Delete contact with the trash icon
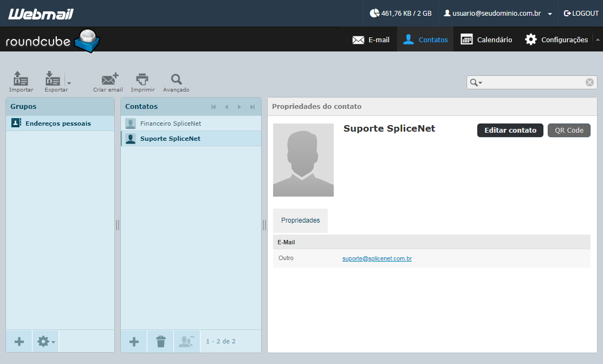The image size is (603, 364). [161, 341]
